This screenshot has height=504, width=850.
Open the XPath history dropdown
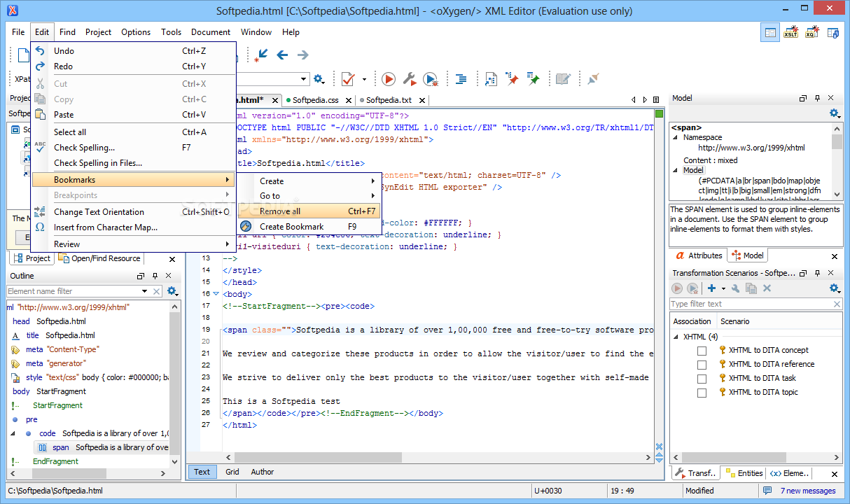(304, 80)
